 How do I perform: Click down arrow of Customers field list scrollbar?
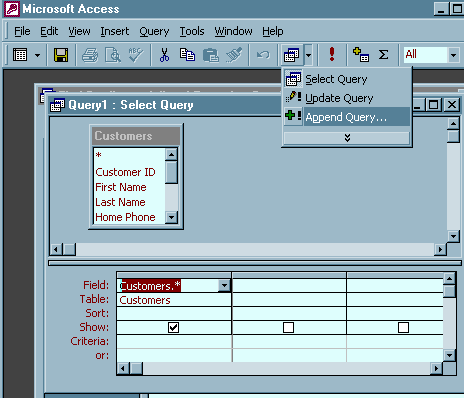171,218
